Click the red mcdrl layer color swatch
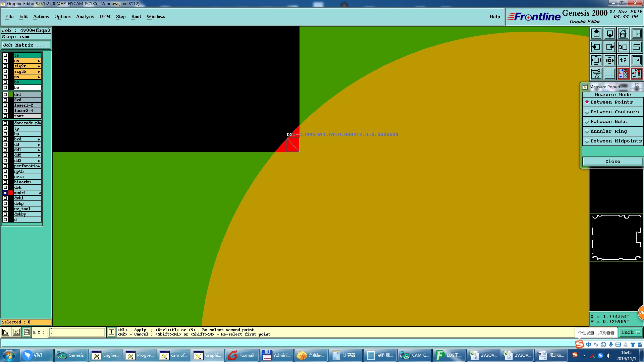 pos(11,193)
